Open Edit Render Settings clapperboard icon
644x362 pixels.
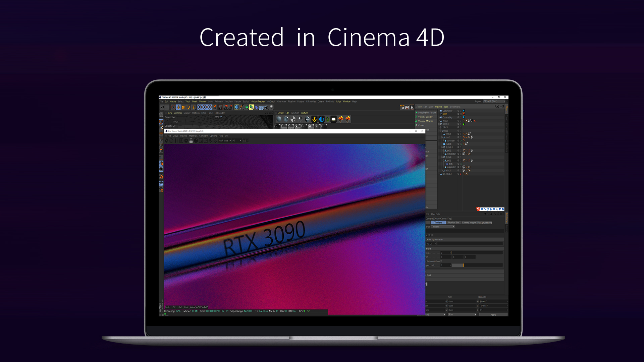[x=230, y=107]
